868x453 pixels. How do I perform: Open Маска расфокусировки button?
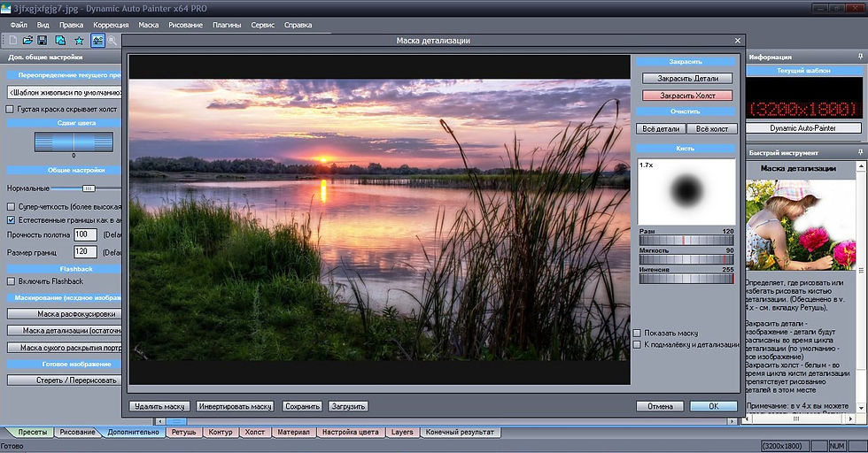[64, 313]
